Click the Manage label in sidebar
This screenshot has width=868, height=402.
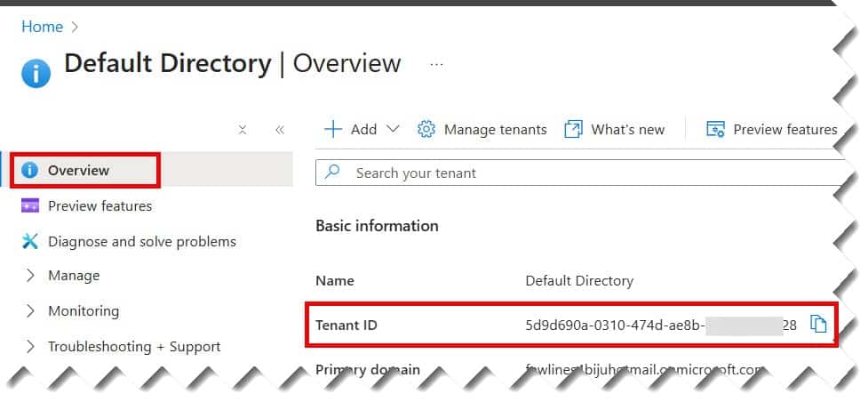(74, 276)
